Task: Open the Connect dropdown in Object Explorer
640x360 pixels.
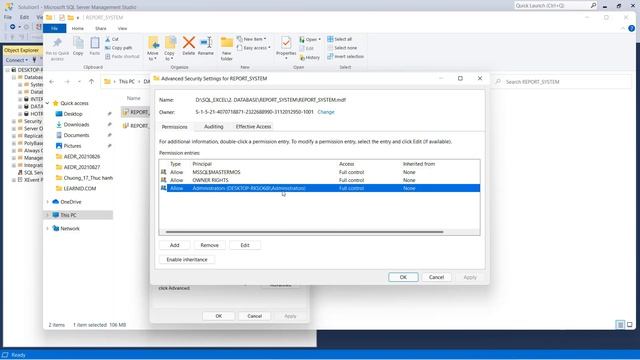Action: pyautogui.click(x=17, y=60)
